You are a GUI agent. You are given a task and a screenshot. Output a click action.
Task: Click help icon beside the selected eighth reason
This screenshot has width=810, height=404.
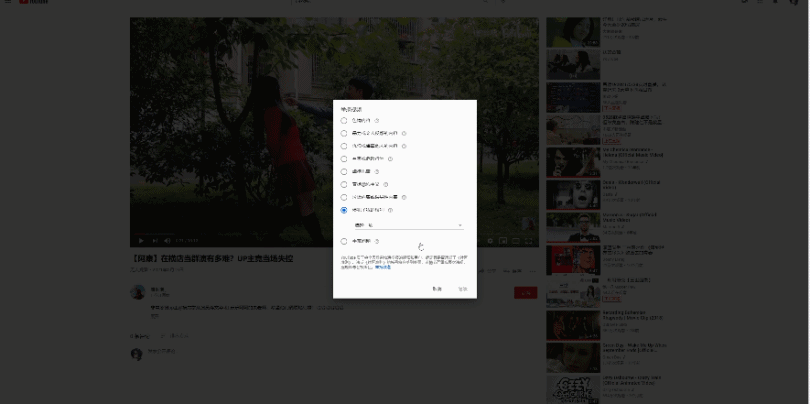point(390,210)
